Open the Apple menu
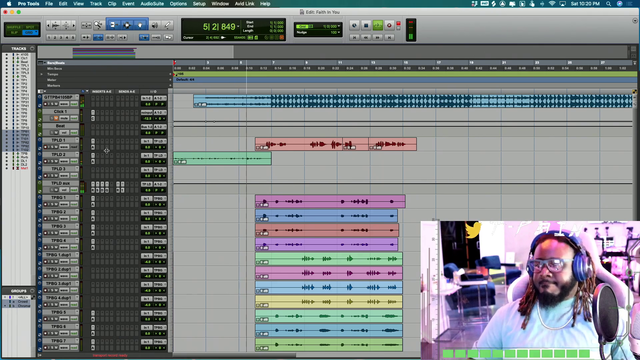The image size is (640, 360). pos(9,4)
